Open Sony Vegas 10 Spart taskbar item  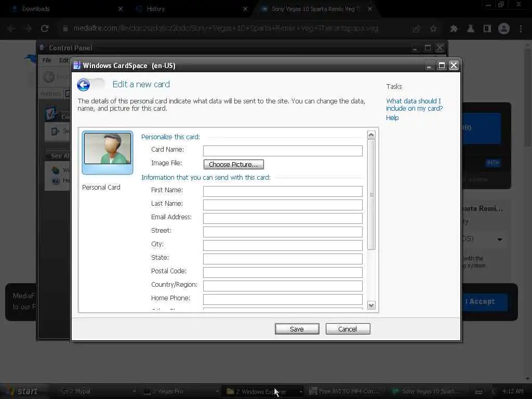pyautogui.click(x=428, y=391)
